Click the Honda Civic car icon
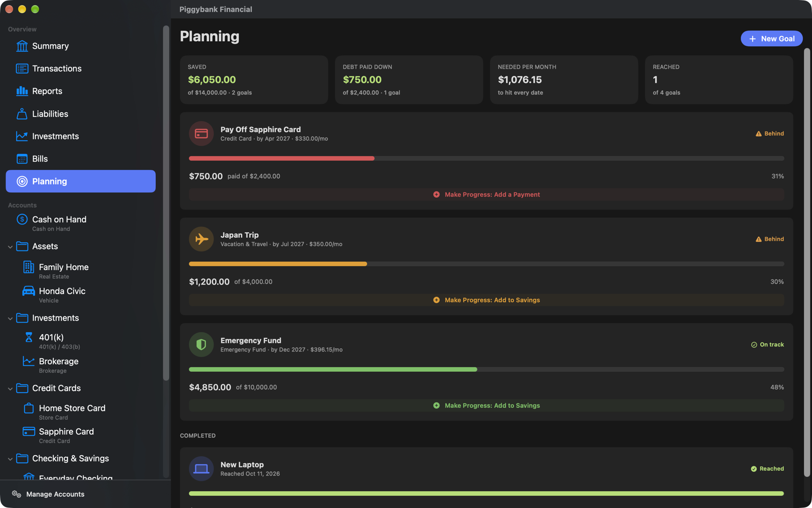This screenshot has height=508, width=812. (29, 291)
